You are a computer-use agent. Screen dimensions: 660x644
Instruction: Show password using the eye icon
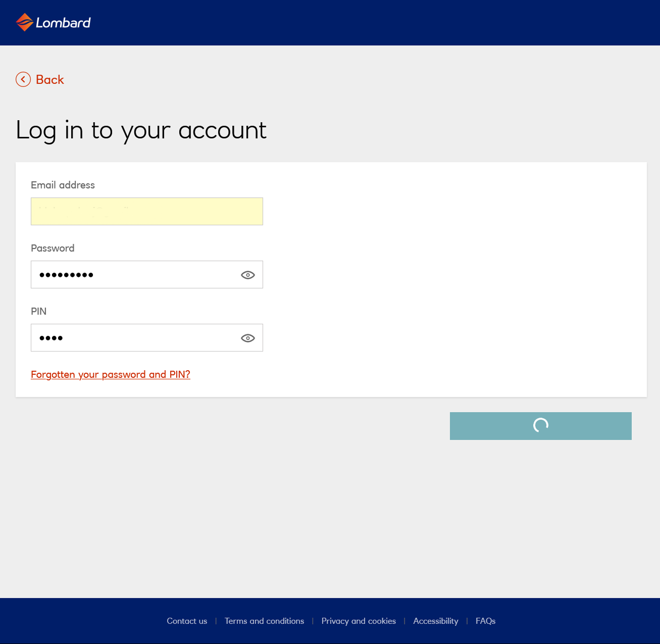tap(247, 275)
